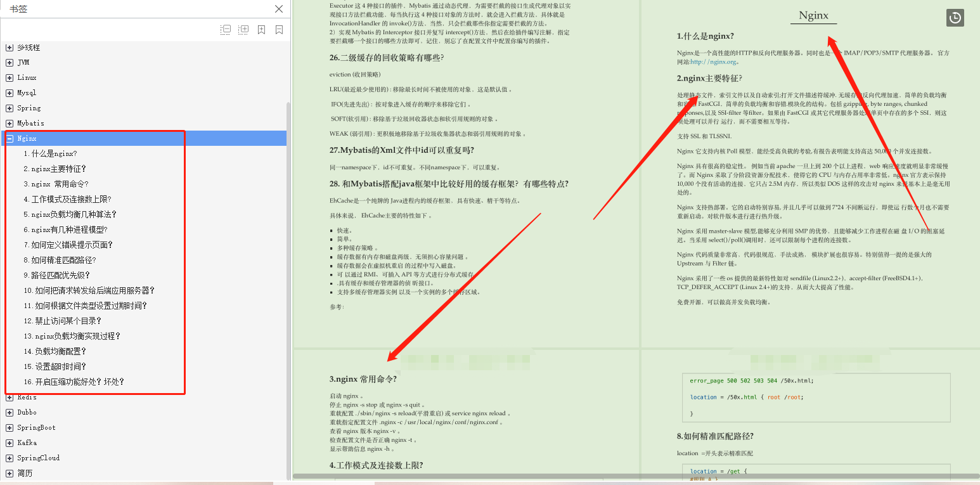Open bookmark 12.禁止访问某个目录?

tap(64, 321)
